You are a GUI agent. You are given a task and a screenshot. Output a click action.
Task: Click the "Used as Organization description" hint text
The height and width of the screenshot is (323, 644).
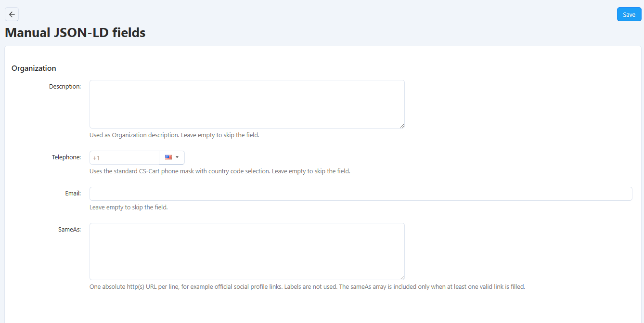174,135
